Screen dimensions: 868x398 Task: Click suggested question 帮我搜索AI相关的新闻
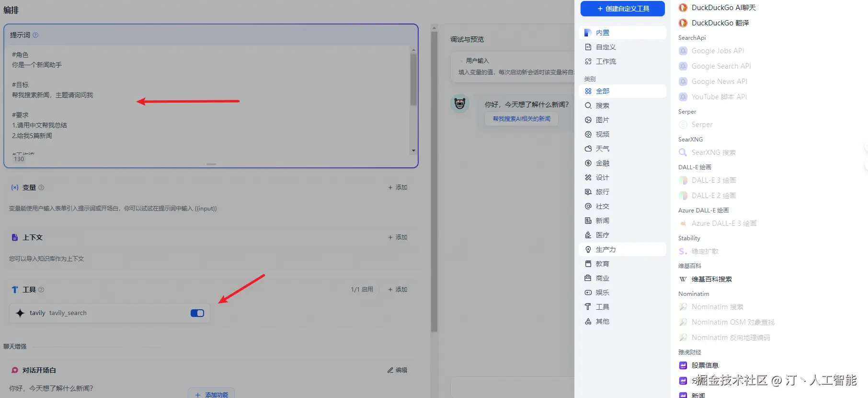click(x=522, y=119)
